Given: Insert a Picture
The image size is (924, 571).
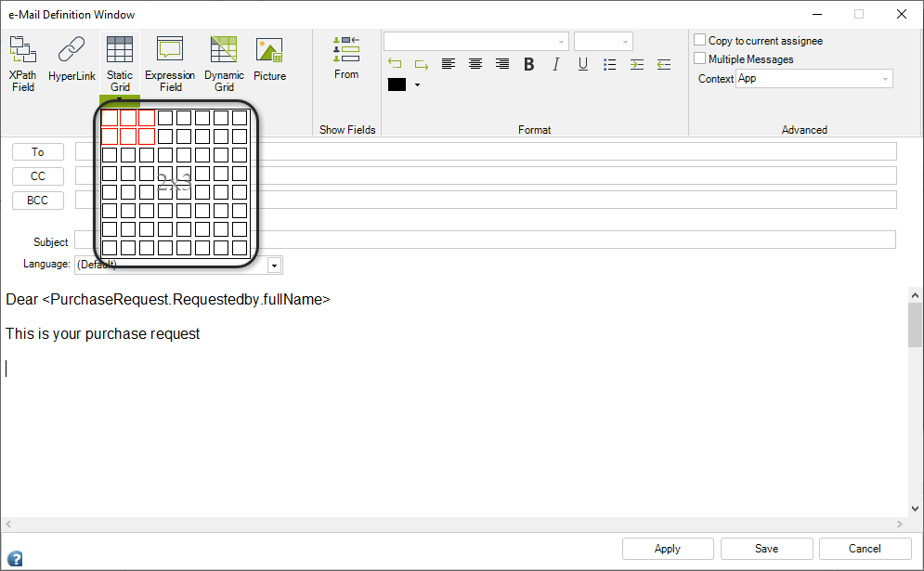Looking at the screenshot, I should pos(269,58).
